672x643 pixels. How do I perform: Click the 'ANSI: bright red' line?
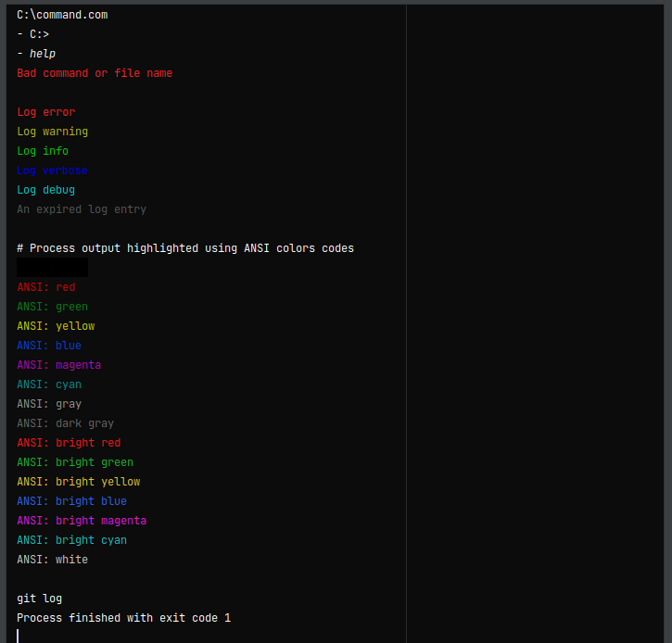[69, 443]
